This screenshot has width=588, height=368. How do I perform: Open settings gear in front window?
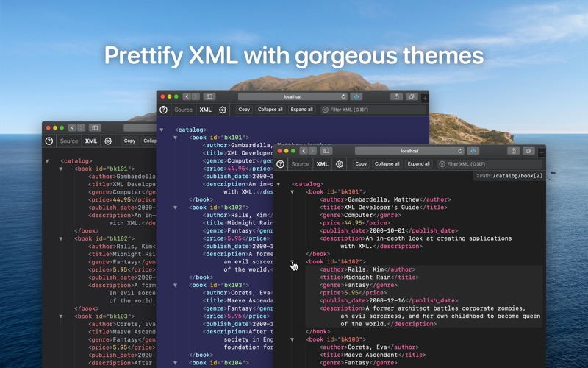(340, 164)
